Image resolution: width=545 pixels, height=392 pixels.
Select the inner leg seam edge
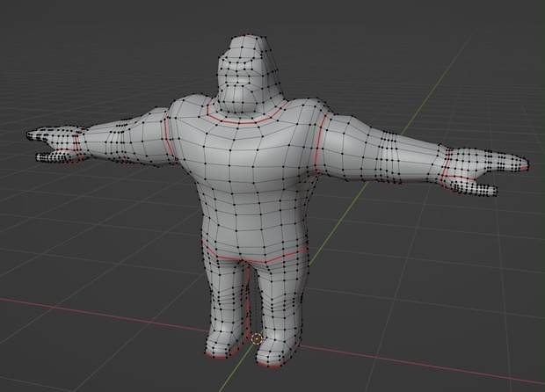point(248,299)
